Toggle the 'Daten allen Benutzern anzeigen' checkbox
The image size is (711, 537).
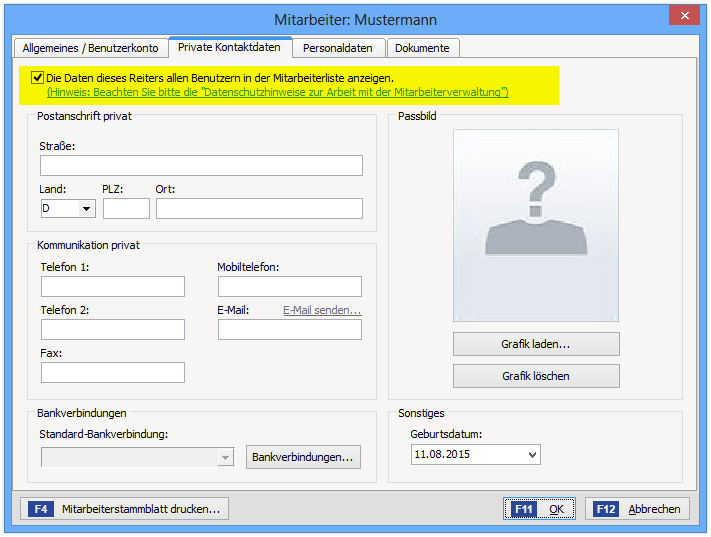click(37, 78)
